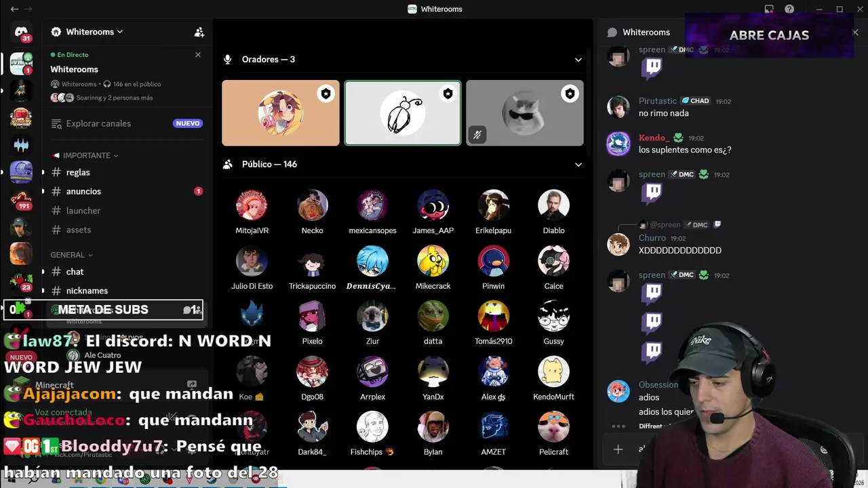Select the anime-avatar speaker tile
868x488 pixels.
point(281,113)
